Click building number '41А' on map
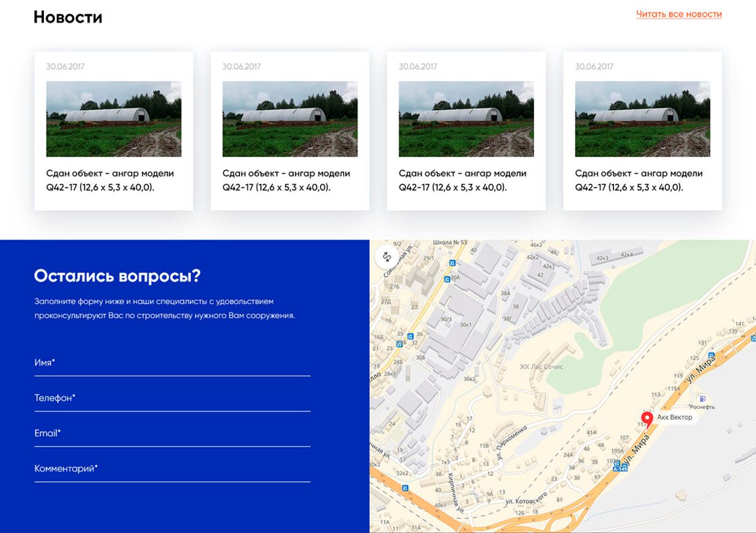 point(591,432)
